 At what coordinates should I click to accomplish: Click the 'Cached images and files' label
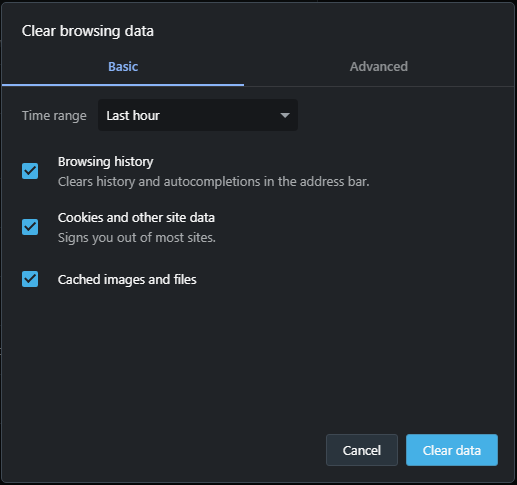point(127,280)
